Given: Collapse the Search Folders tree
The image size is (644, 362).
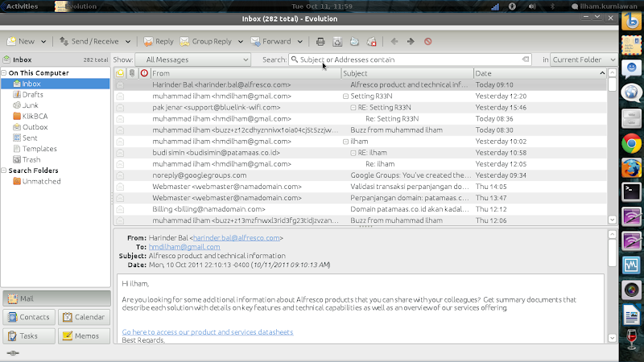Looking at the screenshot, I should [4, 171].
